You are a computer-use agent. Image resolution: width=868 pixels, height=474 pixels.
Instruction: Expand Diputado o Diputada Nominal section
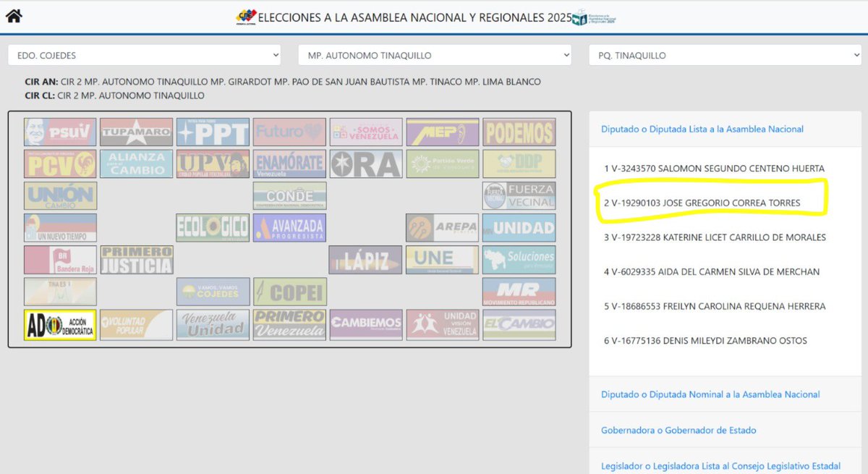(x=710, y=394)
